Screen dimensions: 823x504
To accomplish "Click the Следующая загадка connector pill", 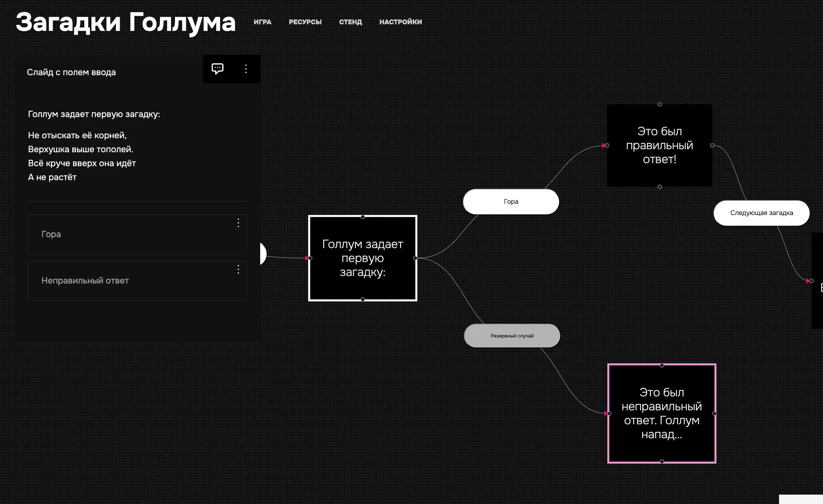I will click(761, 213).
